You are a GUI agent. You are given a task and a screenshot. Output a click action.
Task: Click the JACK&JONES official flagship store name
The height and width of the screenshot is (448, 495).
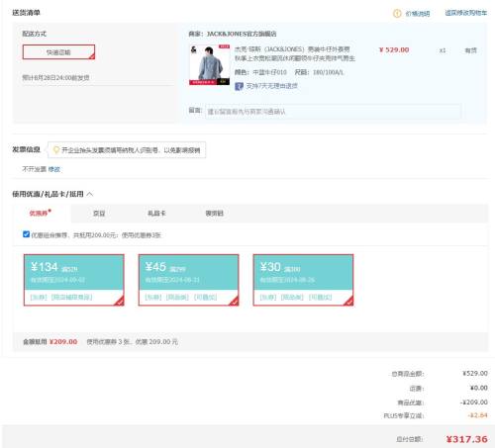[x=242, y=34]
